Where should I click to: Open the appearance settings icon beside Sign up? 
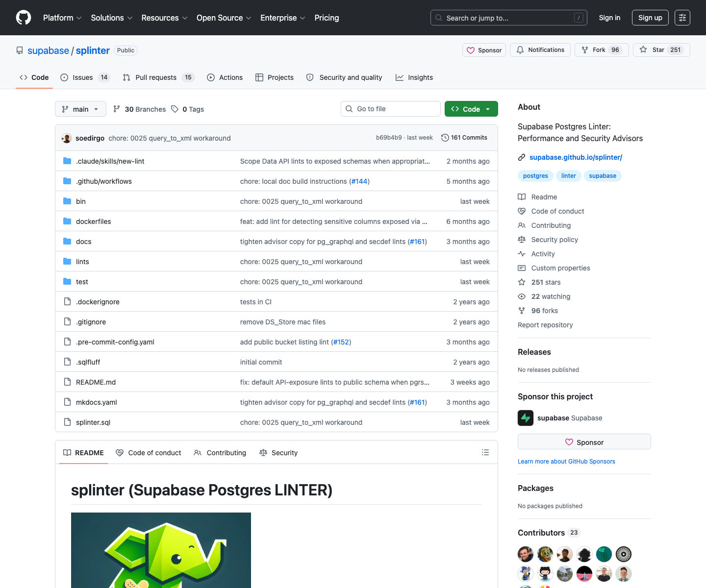click(682, 18)
